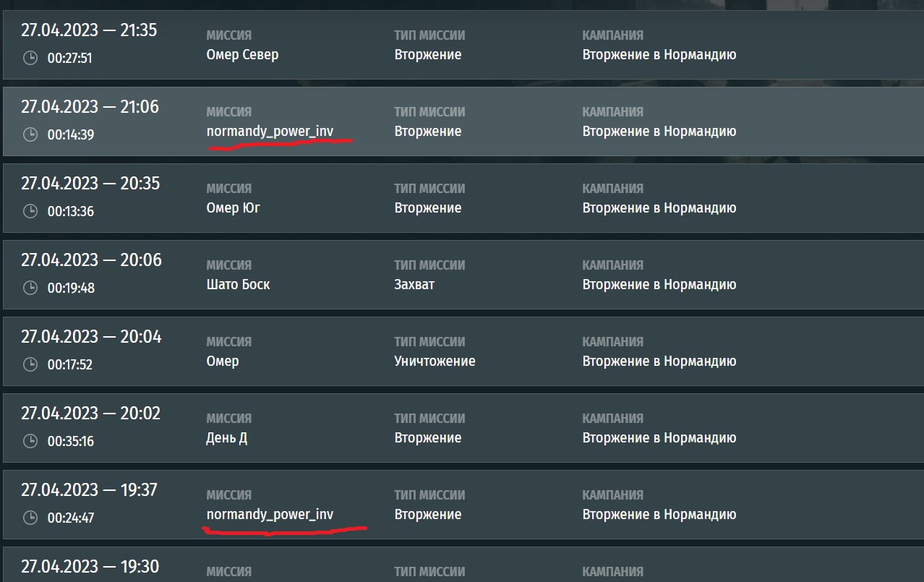Click the Захват mission type text

click(x=414, y=285)
